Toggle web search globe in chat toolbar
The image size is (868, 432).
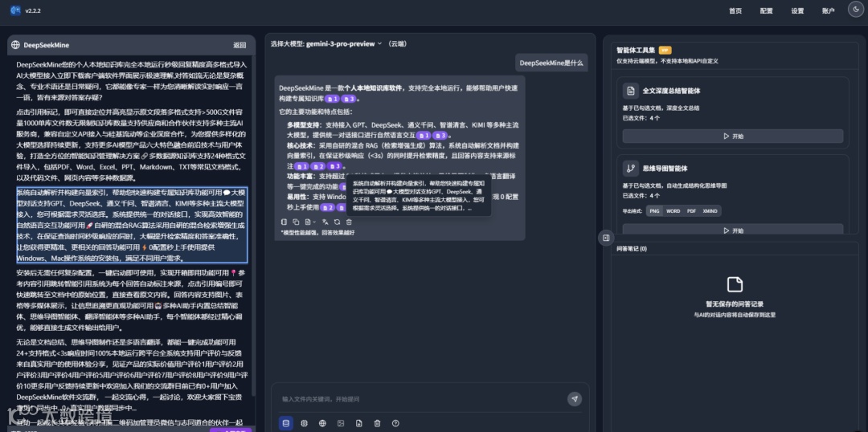tap(322, 423)
